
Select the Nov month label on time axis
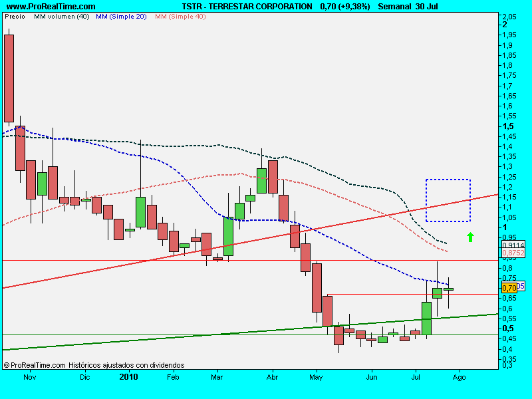[x=29, y=377]
